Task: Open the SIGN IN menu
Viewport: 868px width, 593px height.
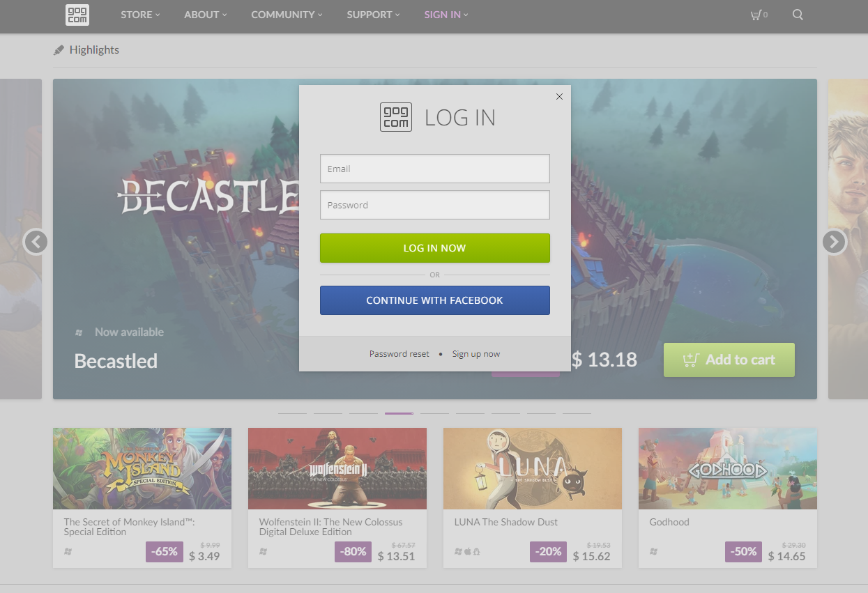Action: pyautogui.click(x=446, y=15)
